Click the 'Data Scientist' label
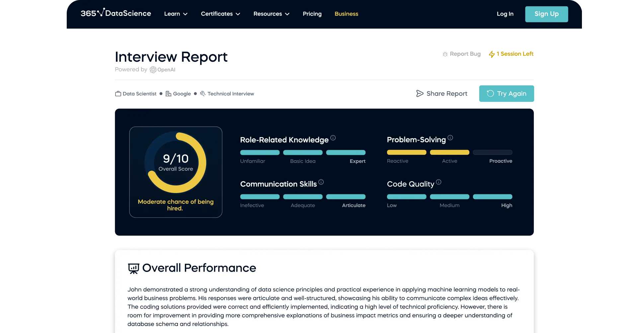The image size is (644, 333). point(139,94)
